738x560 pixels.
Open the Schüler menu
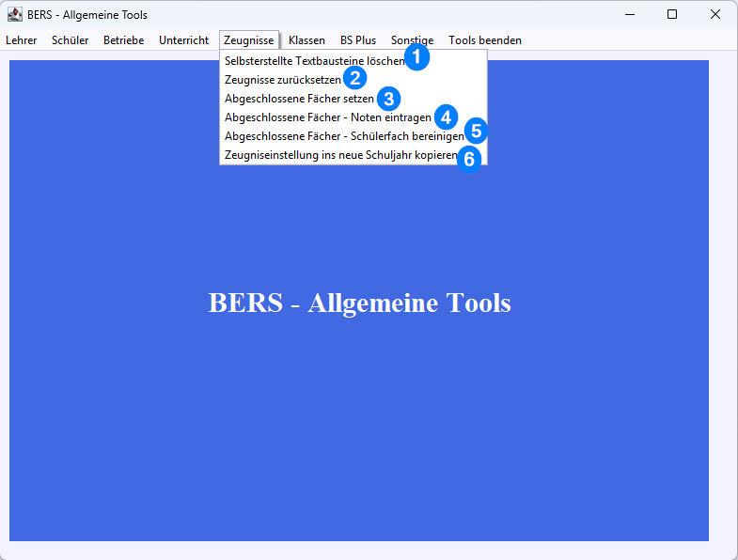(x=71, y=40)
